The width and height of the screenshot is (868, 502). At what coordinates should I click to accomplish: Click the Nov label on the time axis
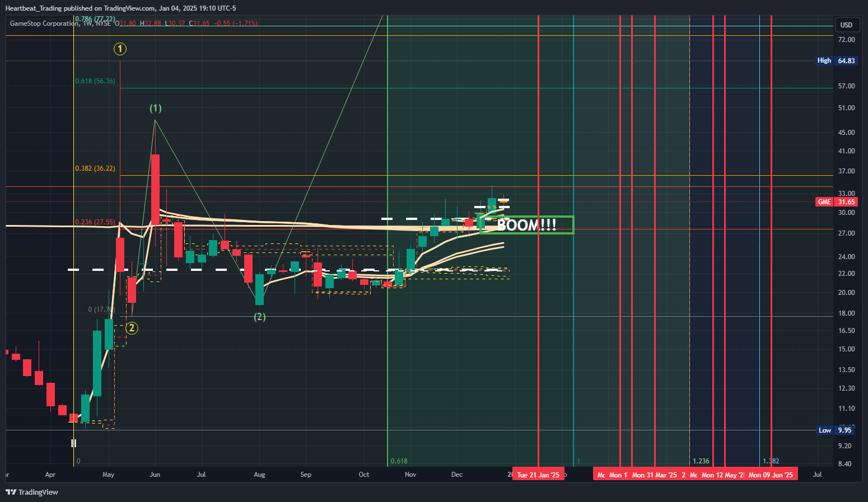[410, 475]
